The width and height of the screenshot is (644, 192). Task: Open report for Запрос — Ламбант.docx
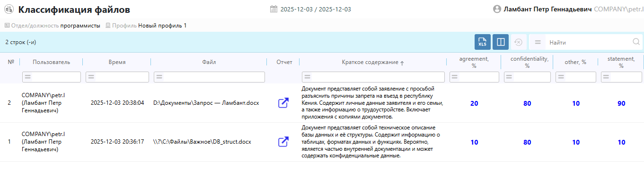tap(283, 103)
